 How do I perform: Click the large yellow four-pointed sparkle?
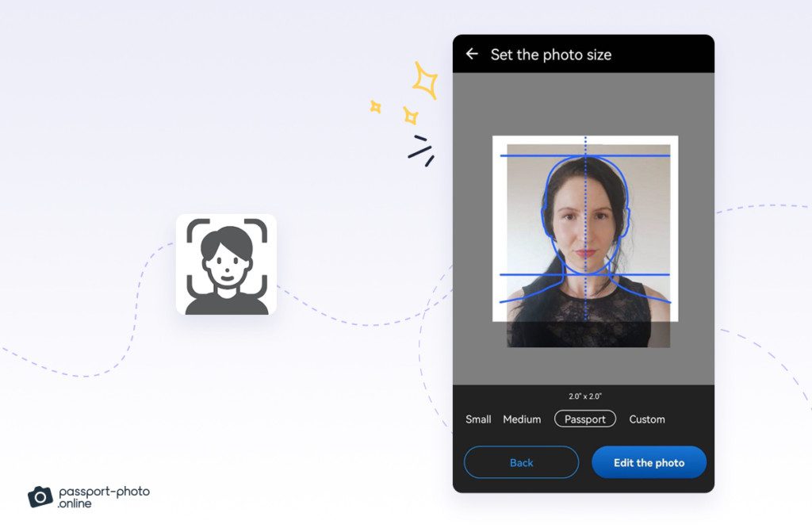[x=427, y=81]
